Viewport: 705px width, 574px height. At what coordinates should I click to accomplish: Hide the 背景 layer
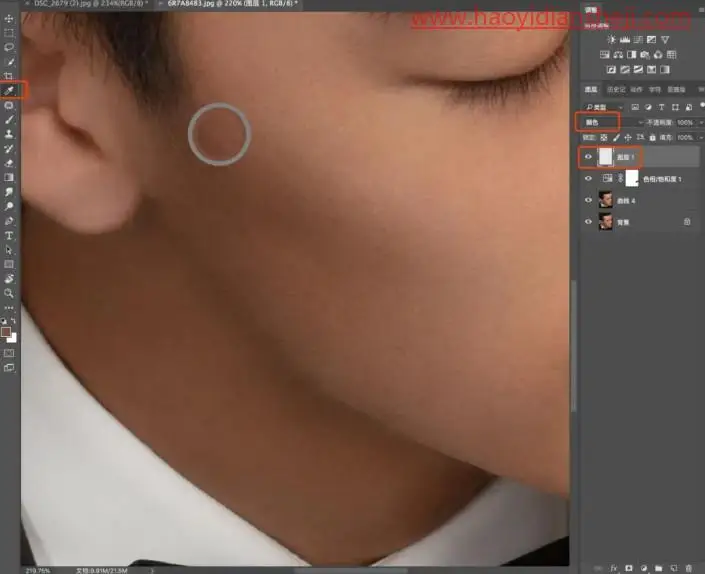click(x=588, y=222)
